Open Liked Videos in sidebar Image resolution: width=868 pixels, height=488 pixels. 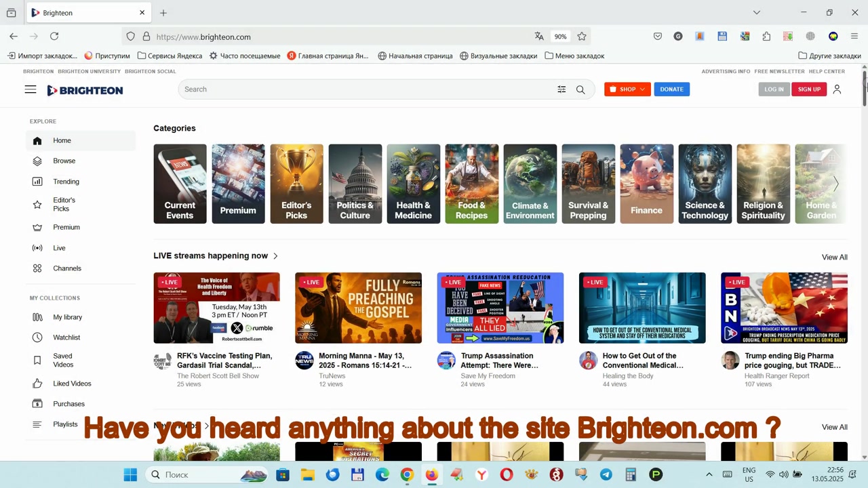coord(72,384)
